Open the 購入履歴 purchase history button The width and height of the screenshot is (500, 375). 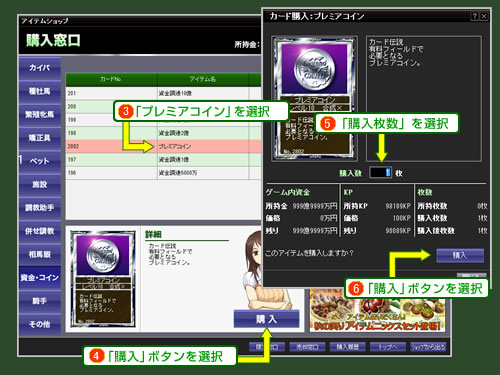click(x=347, y=347)
